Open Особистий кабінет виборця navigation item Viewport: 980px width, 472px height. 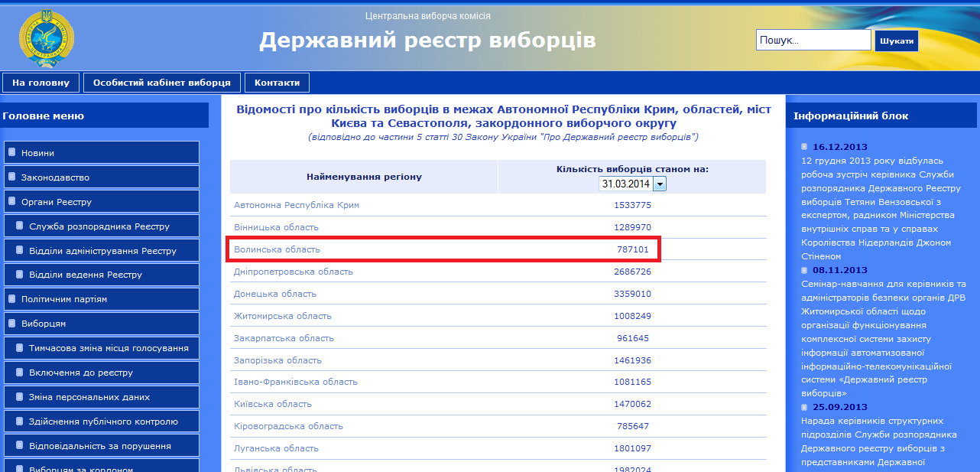pyautogui.click(x=162, y=83)
